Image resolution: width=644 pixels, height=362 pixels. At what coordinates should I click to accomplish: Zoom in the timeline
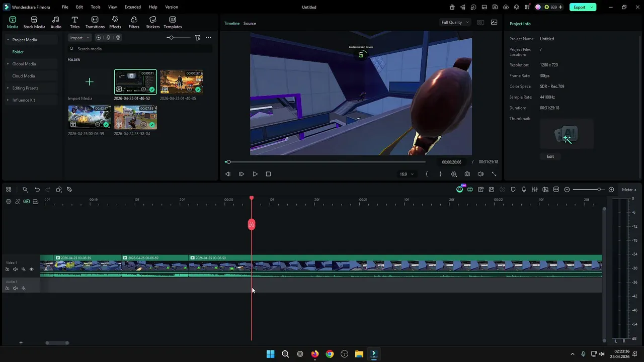[611, 190]
